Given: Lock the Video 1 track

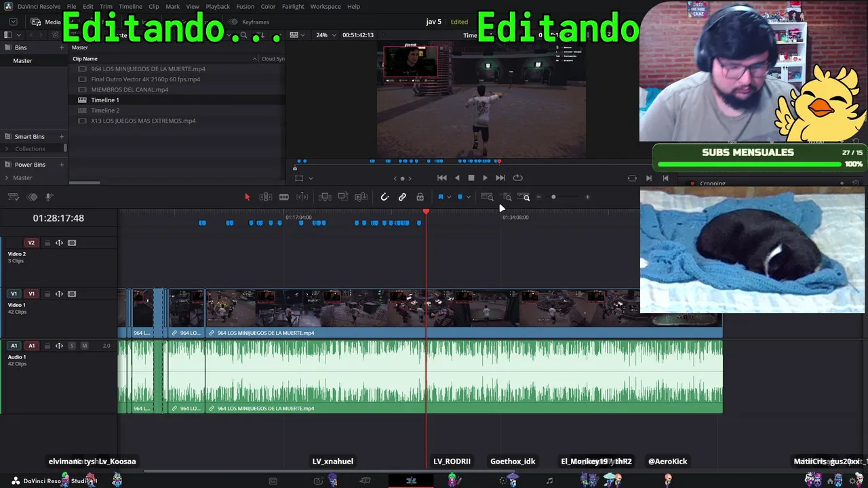Looking at the screenshot, I should coord(47,294).
